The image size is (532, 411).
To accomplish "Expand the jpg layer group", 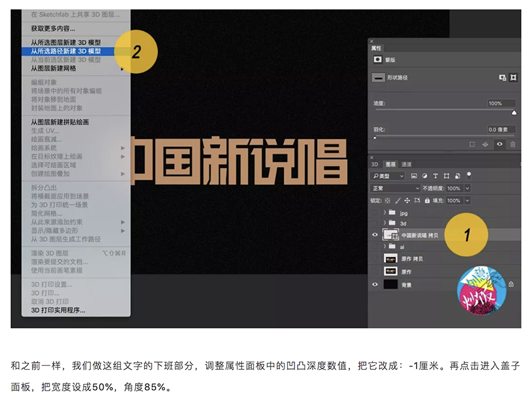I will (x=384, y=212).
